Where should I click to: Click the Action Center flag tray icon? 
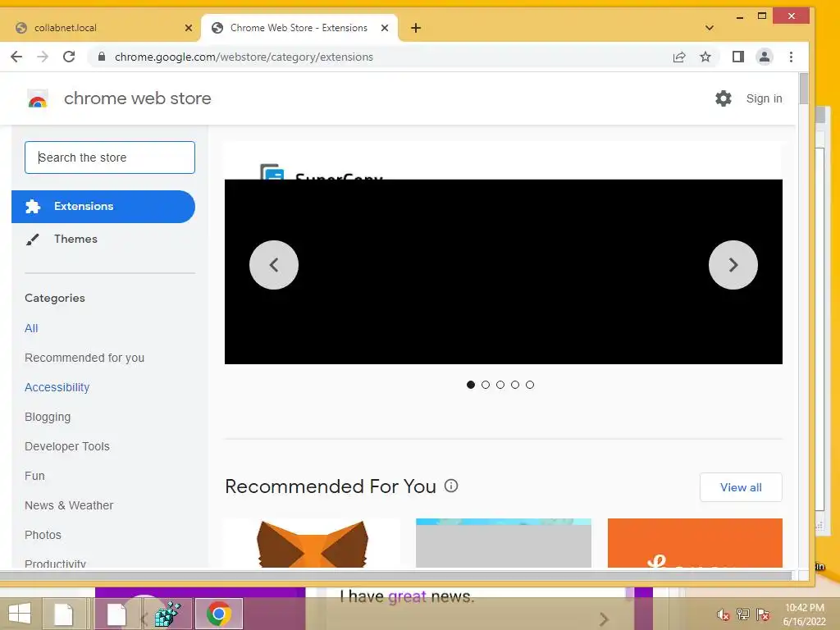tap(763, 614)
